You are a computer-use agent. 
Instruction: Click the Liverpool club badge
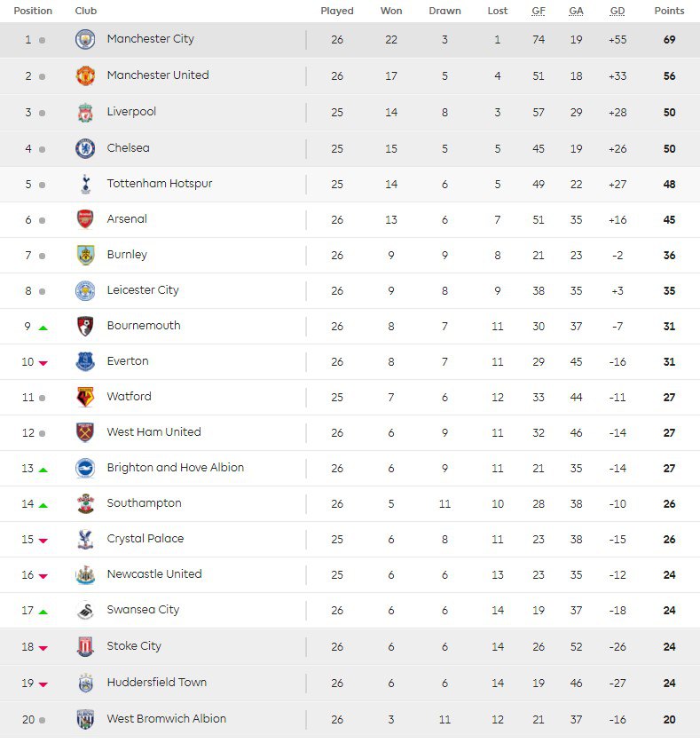tap(85, 113)
